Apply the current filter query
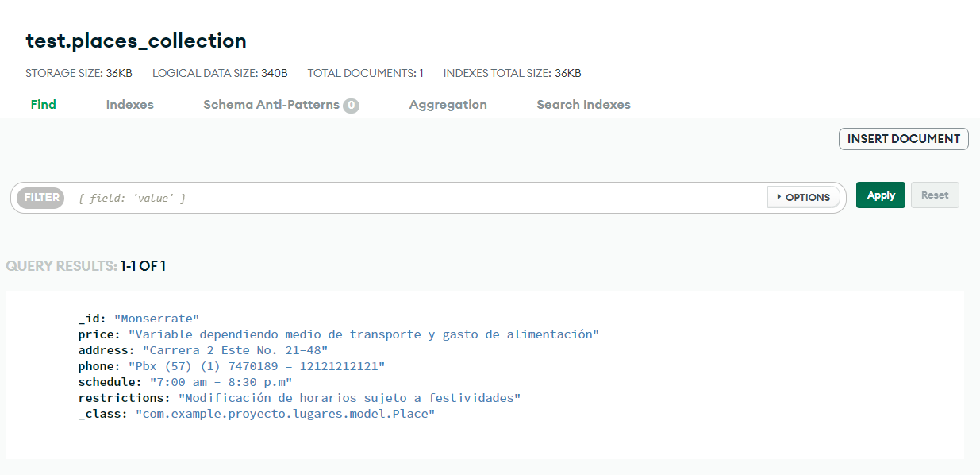The image size is (980, 475). 880,195
